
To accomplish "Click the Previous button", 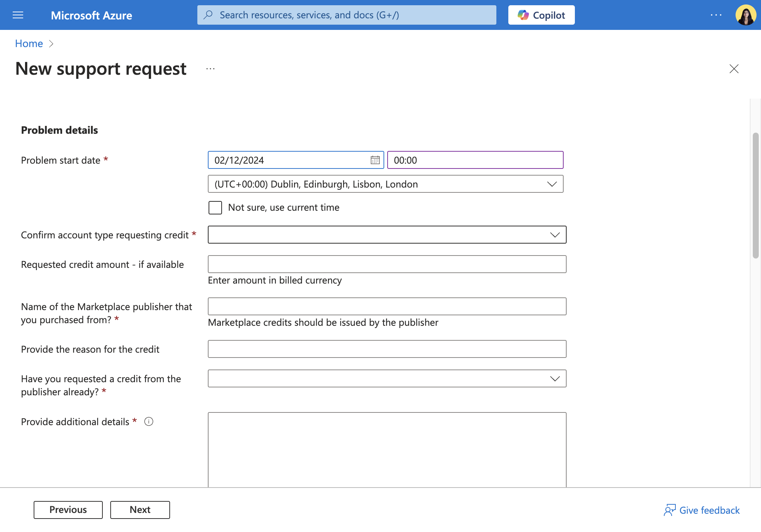I will [x=68, y=510].
